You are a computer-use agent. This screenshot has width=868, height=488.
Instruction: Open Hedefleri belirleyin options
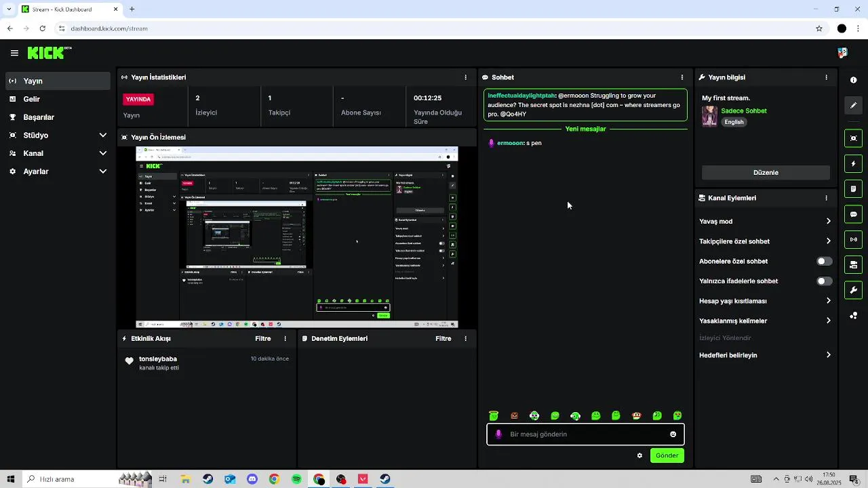coord(828,355)
